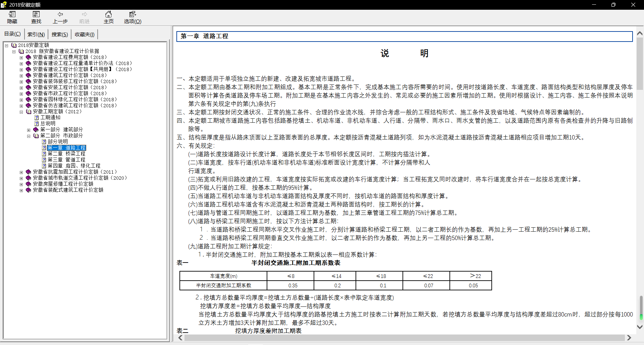This screenshot has height=345, width=644.
Task: Click table title 半封闭交通施工附加工期系数表
Action: pos(296,263)
